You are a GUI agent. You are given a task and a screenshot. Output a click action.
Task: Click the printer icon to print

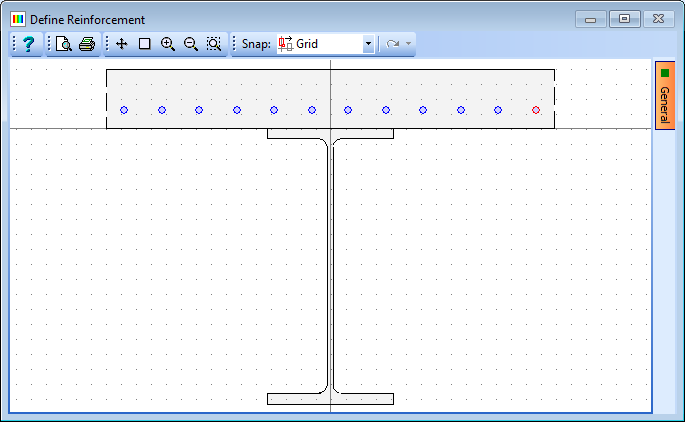pos(87,44)
